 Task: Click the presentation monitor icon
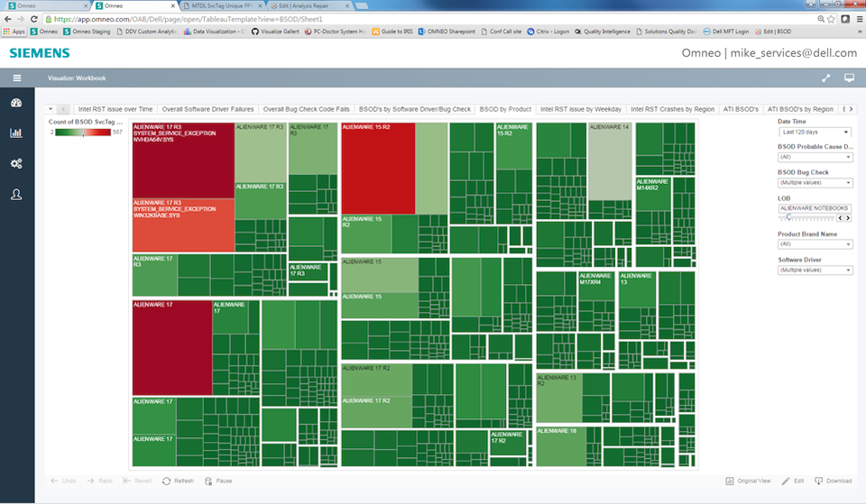point(849,78)
